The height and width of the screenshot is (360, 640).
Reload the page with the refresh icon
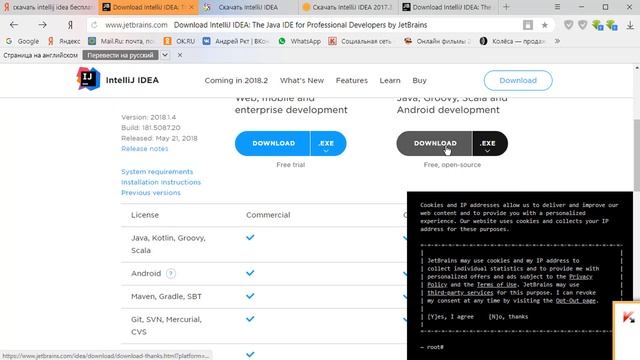(94, 25)
